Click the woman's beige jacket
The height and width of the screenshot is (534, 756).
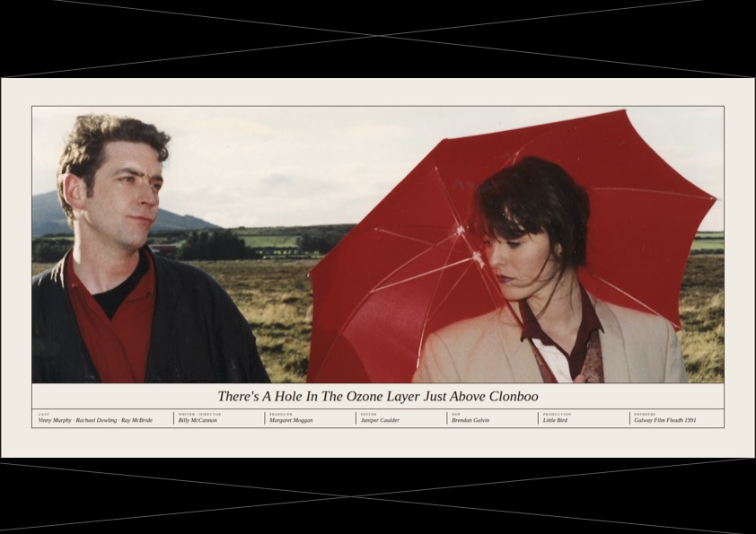[x=629, y=346]
